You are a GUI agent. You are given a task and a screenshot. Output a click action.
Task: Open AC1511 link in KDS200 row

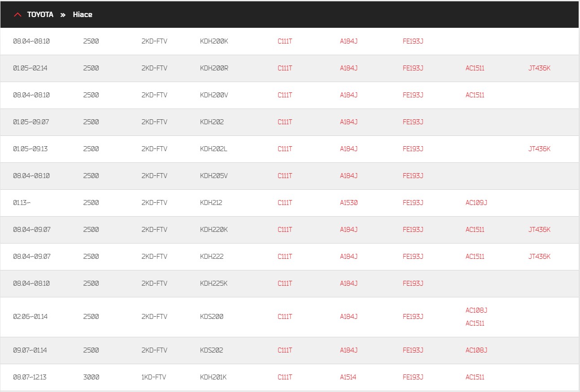pyautogui.click(x=475, y=323)
